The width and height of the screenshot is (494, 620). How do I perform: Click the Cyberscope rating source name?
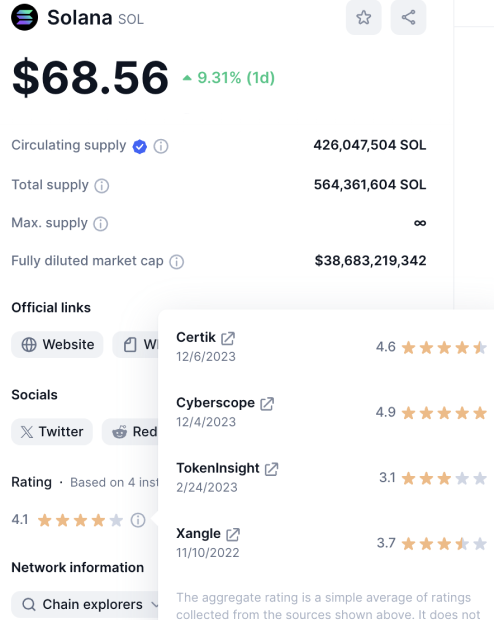216,403
